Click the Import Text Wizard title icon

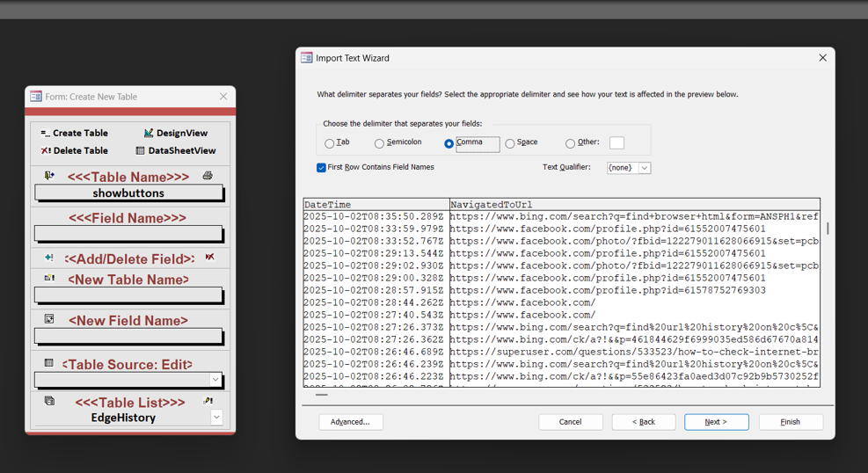[307, 58]
